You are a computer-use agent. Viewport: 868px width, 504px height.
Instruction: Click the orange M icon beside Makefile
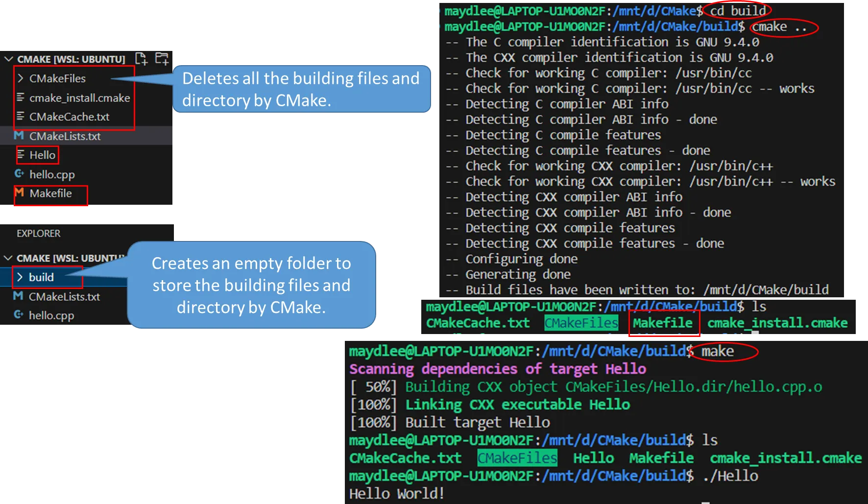click(x=20, y=193)
